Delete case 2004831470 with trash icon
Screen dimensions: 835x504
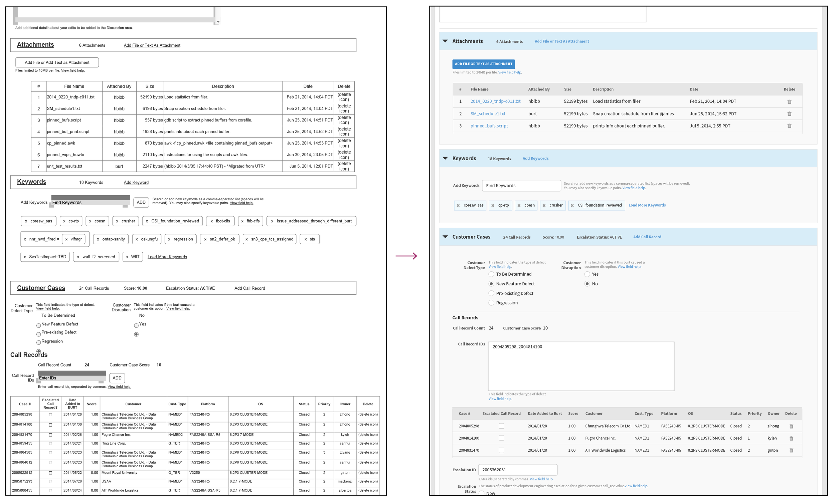(791, 450)
